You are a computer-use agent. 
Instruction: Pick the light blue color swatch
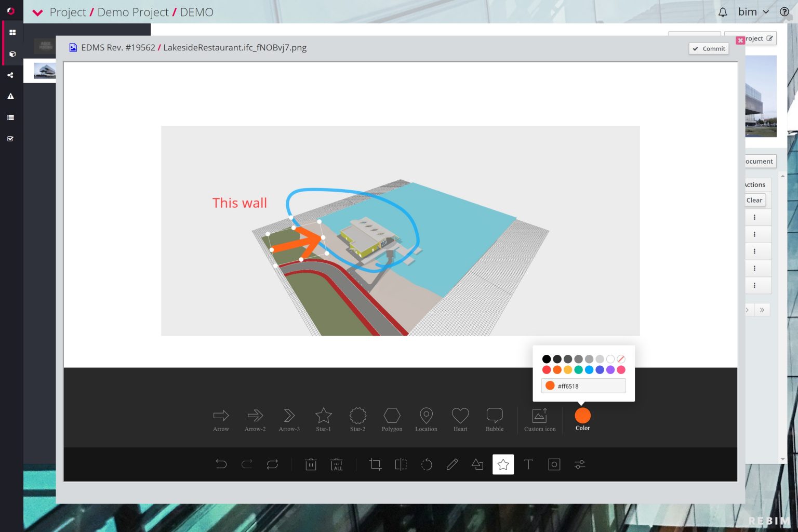pyautogui.click(x=589, y=370)
